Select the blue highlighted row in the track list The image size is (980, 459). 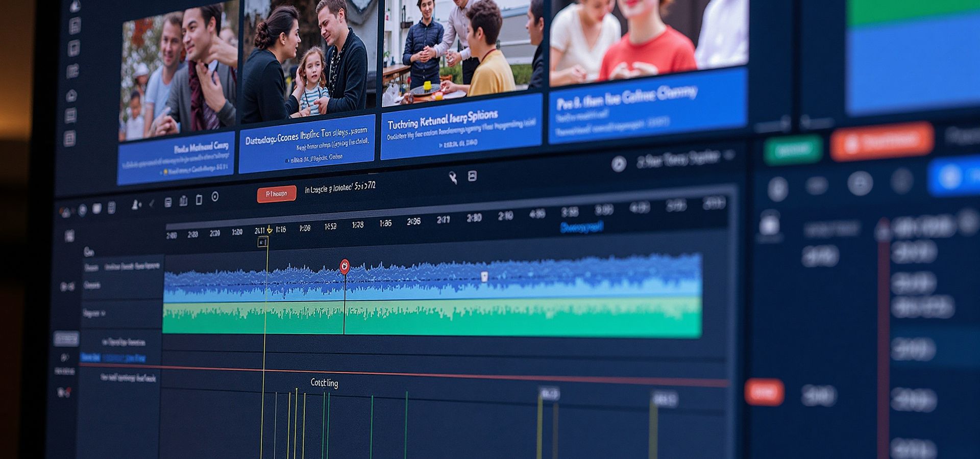point(113,359)
